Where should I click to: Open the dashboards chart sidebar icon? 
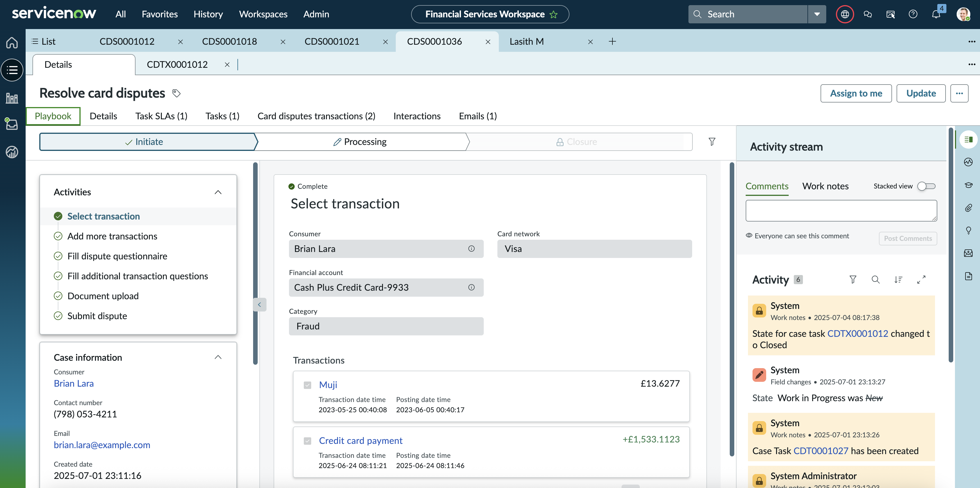(x=12, y=98)
